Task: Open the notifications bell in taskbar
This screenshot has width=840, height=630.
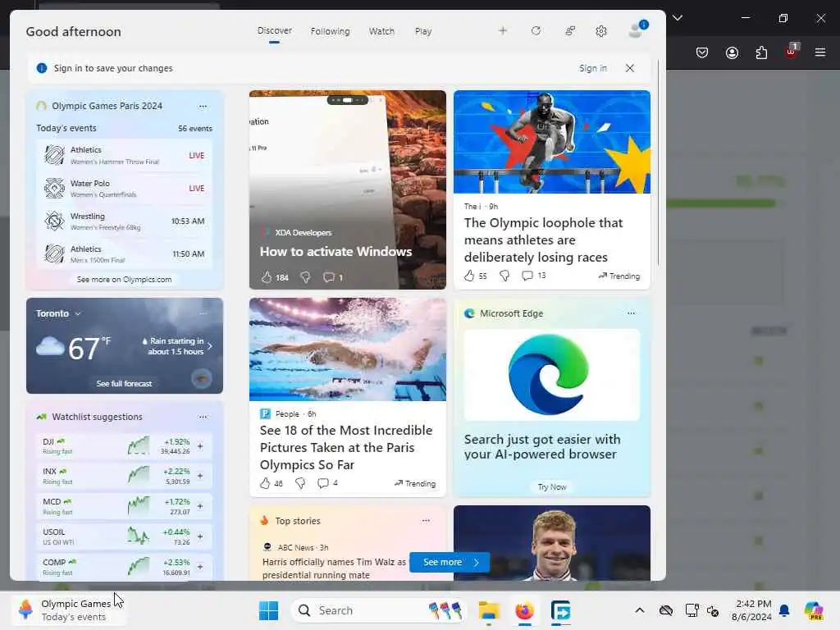Action: click(x=784, y=610)
